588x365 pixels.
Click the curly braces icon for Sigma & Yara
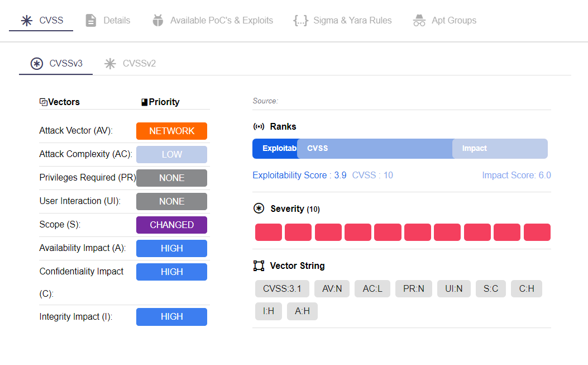coord(301,20)
